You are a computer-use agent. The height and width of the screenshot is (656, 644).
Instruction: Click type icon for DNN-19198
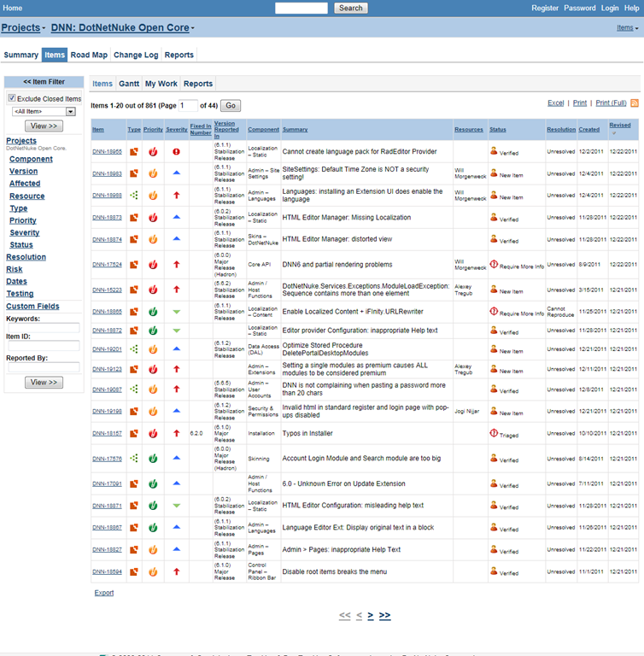click(134, 411)
